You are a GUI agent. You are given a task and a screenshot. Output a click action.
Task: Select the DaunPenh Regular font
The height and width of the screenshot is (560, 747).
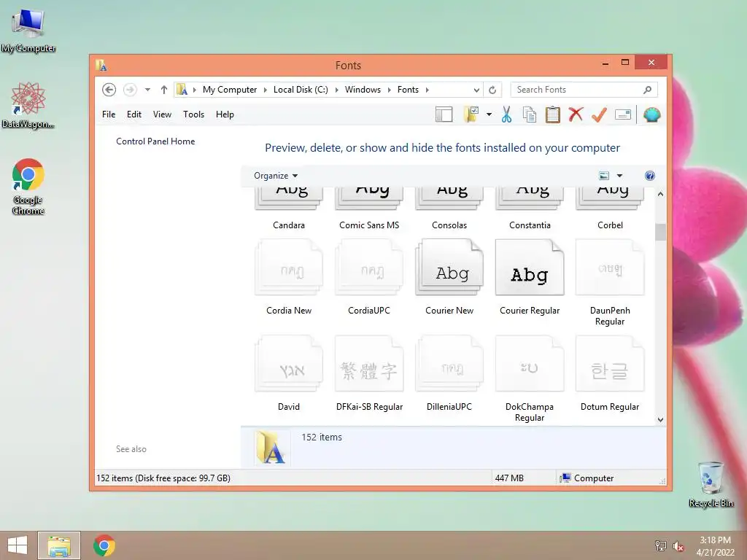pos(610,283)
